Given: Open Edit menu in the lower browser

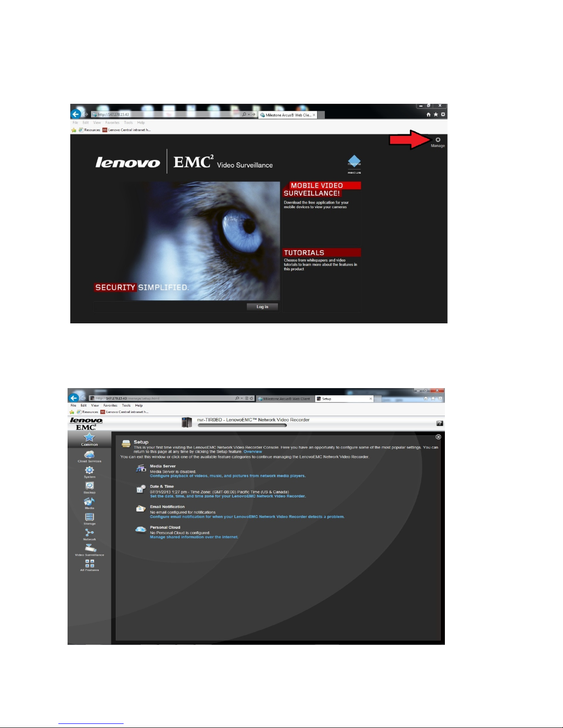Looking at the screenshot, I should pos(84,406).
